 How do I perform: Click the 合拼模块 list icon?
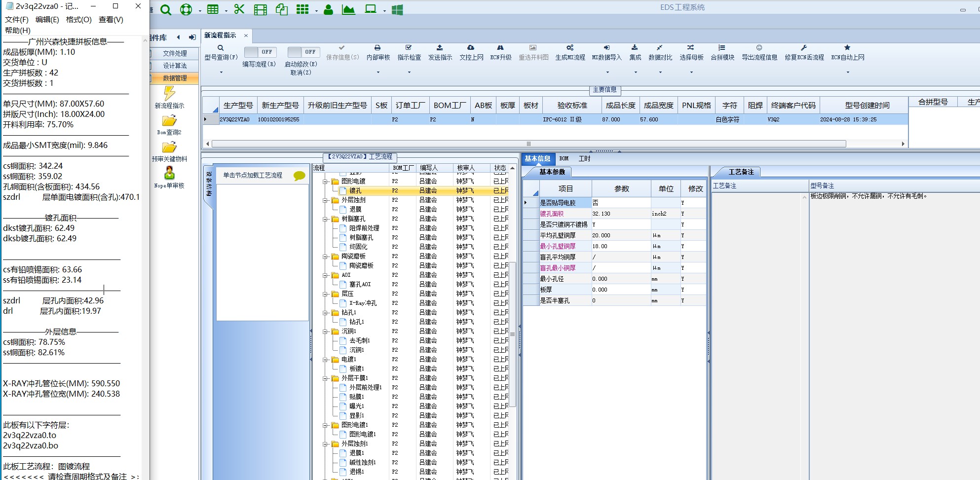click(722, 48)
